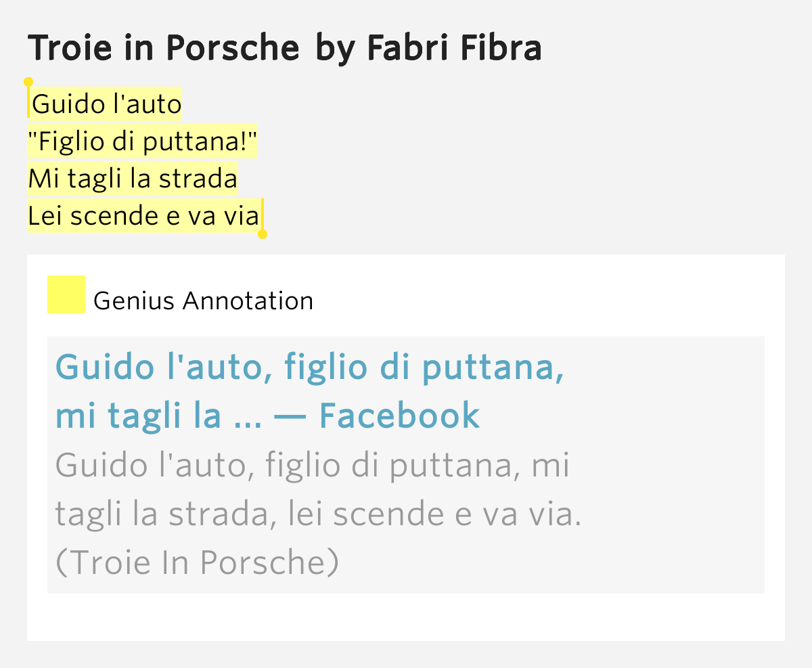The width and height of the screenshot is (812, 668).
Task: Click the lyric "Lei scende e va via"
Action: (x=143, y=216)
